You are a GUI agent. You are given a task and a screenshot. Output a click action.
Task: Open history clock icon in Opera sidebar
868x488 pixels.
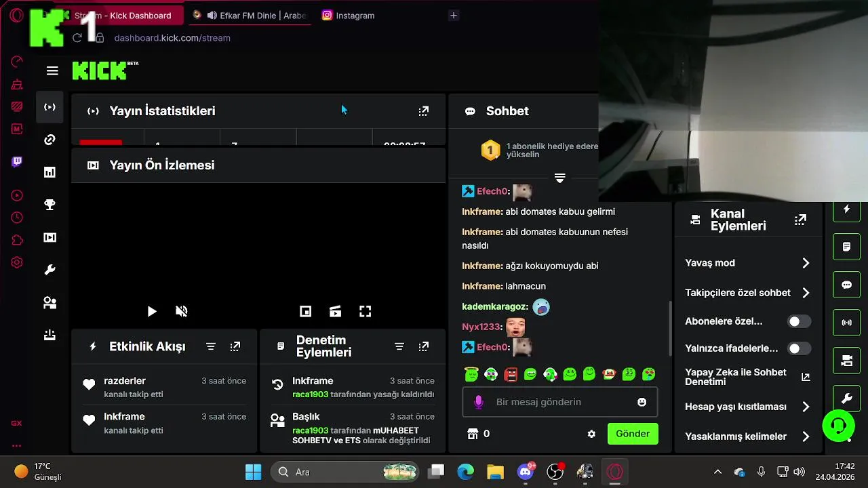(x=17, y=218)
